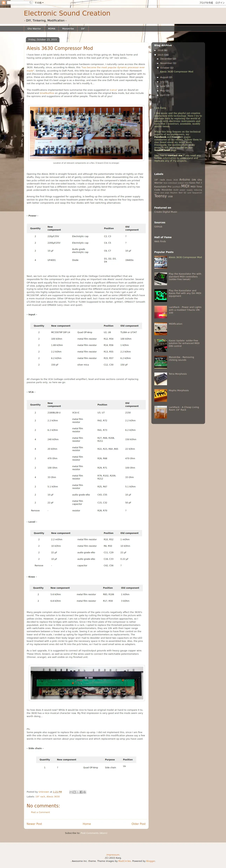Share post to Pinterest icon
226x868 pixels.
(84, 792)
